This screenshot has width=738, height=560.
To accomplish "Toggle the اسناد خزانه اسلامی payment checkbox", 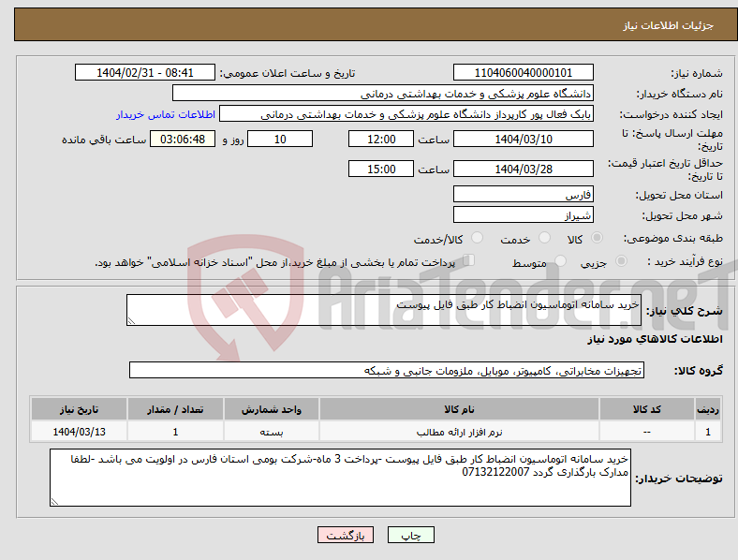I will click(x=469, y=260).
